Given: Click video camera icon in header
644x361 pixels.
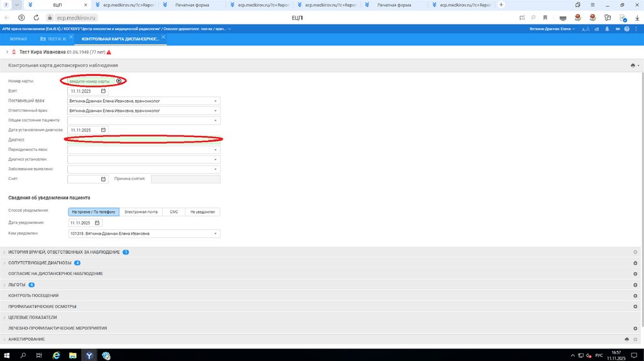Looking at the screenshot, I should [618, 29].
